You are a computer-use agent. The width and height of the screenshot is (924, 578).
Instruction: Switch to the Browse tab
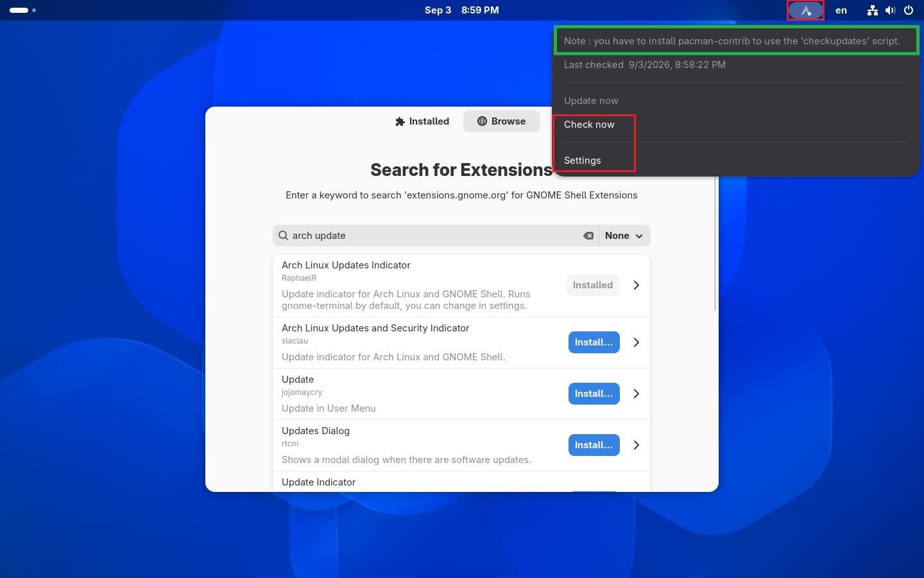(502, 121)
